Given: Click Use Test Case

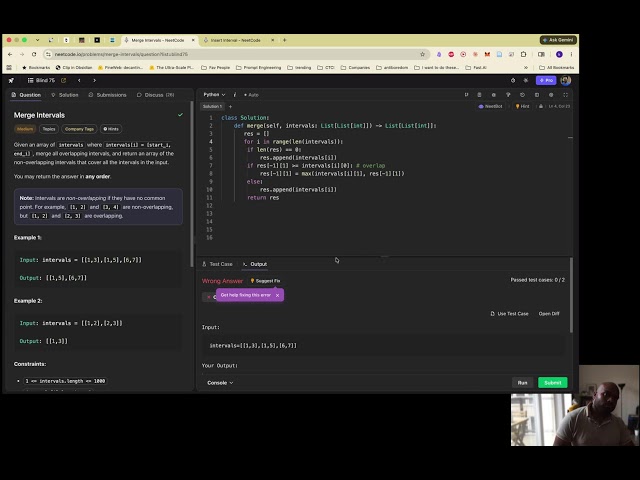Looking at the screenshot, I should click(x=509, y=314).
